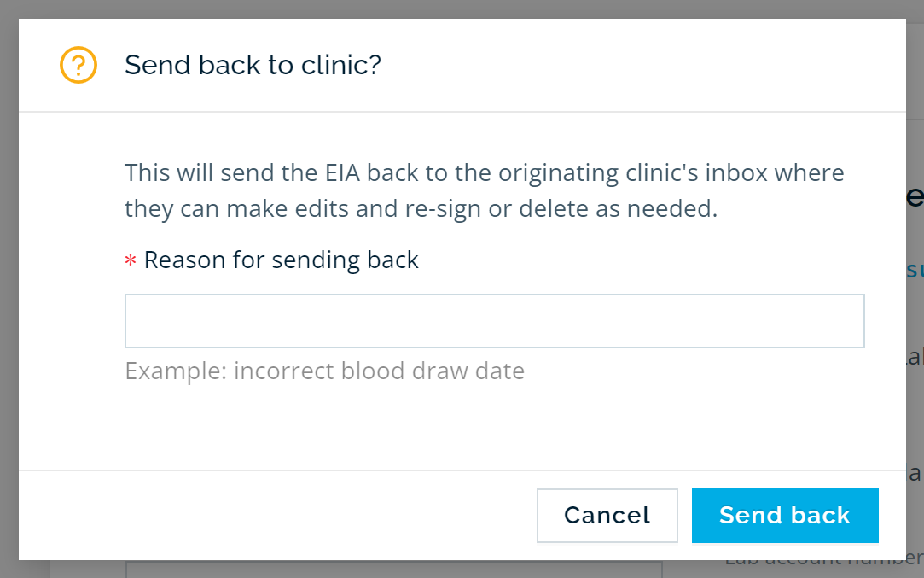924x578 pixels.
Task: Click the partially hidden 'Lab account number' text
Action: (824, 563)
